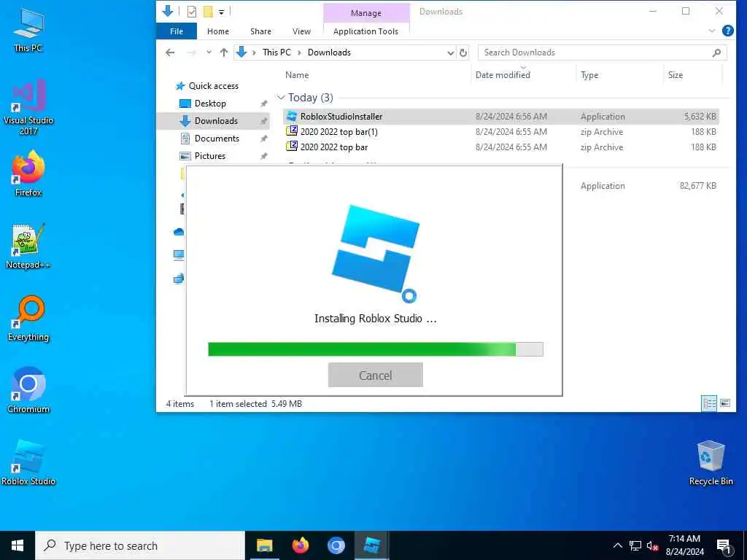The width and height of the screenshot is (747, 560).
Task: Sort by Date modified column
Action: 503,75
